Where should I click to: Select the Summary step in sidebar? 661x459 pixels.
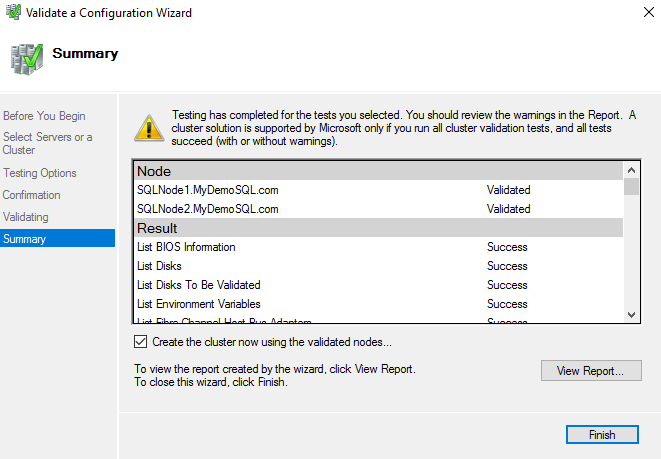pos(57,239)
